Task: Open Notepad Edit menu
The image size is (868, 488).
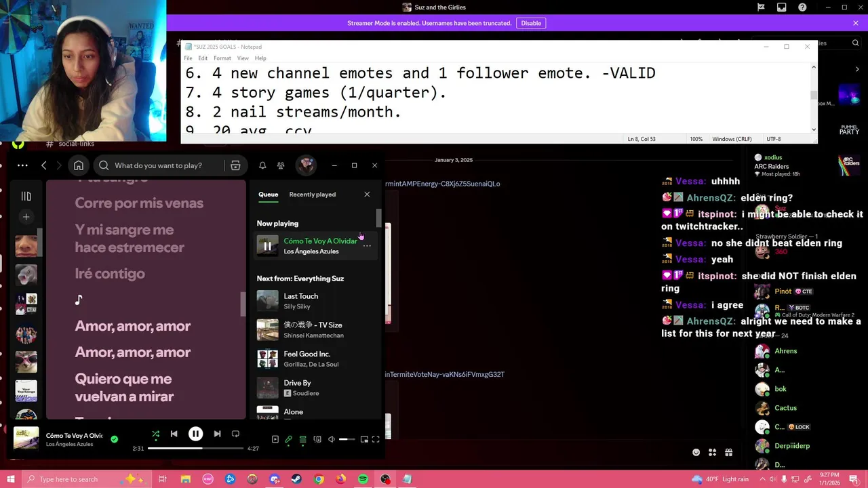Action: pos(203,58)
